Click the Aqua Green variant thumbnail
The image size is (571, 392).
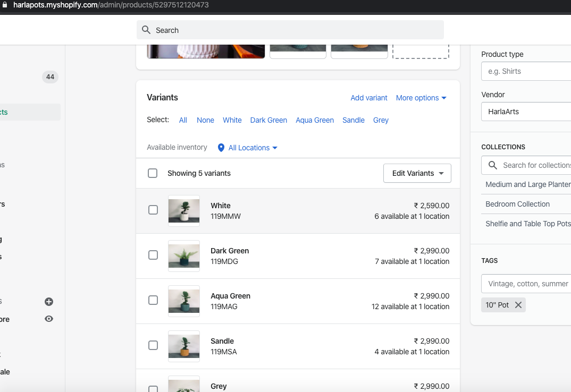tap(183, 301)
